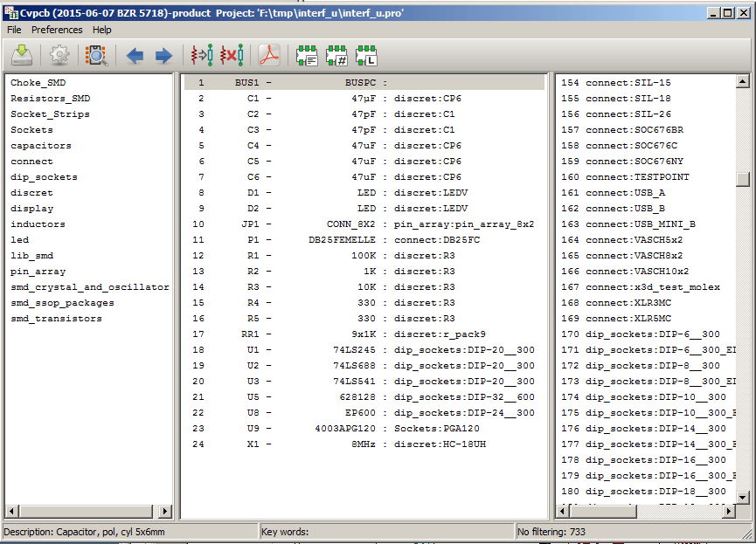Open configuration via the gear icon
Screen dimensions: 756x544
59,56
